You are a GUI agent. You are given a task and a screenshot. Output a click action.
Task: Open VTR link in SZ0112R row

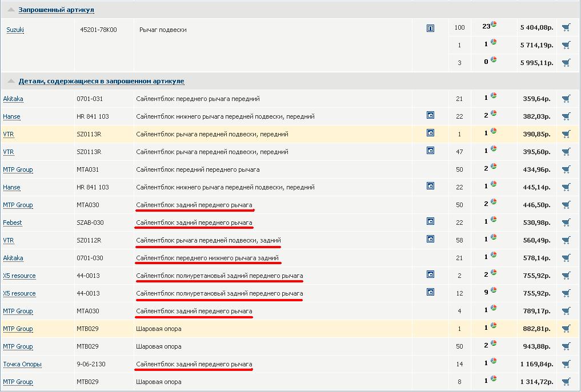9,241
